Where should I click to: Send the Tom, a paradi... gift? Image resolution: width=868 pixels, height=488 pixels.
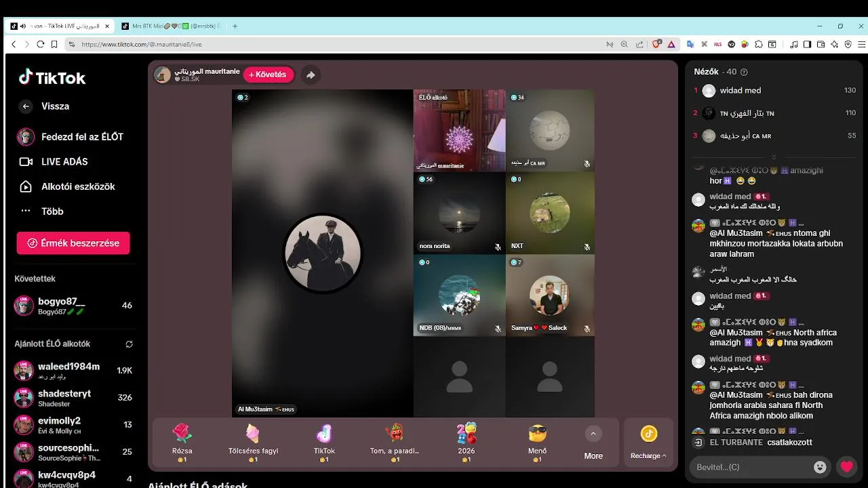pos(395,442)
